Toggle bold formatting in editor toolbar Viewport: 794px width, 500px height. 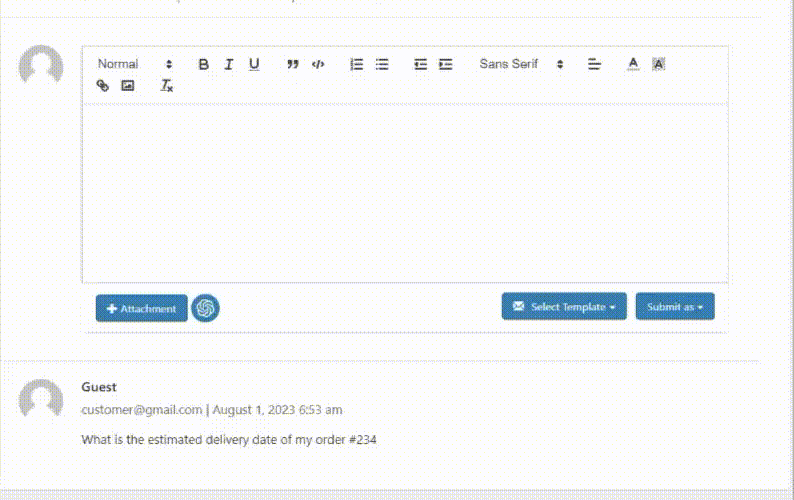203,64
